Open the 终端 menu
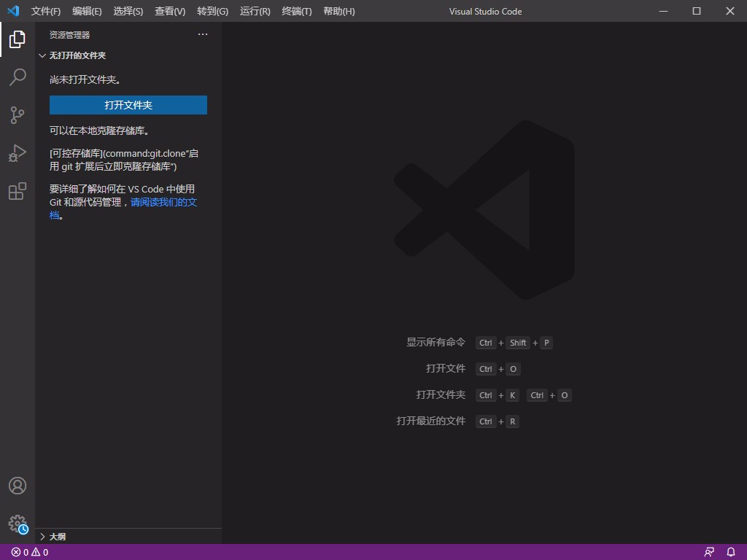 [296, 11]
